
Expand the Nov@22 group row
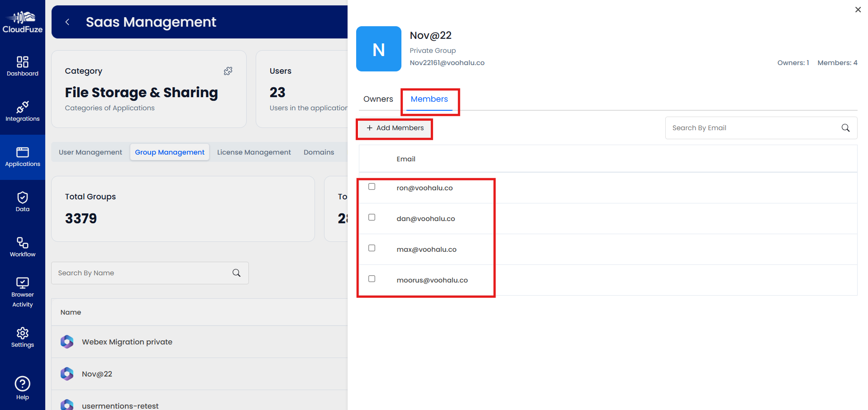(x=97, y=374)
